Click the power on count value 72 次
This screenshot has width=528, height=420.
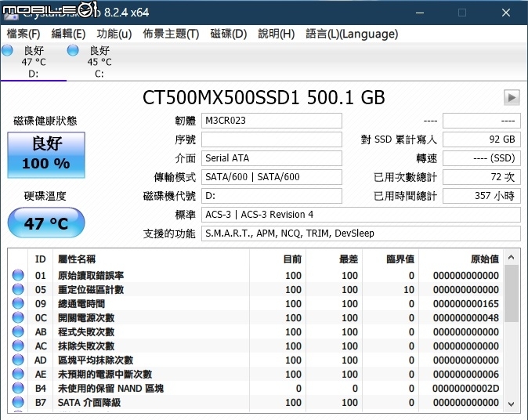pyautogui.click(x=482, y=177)
